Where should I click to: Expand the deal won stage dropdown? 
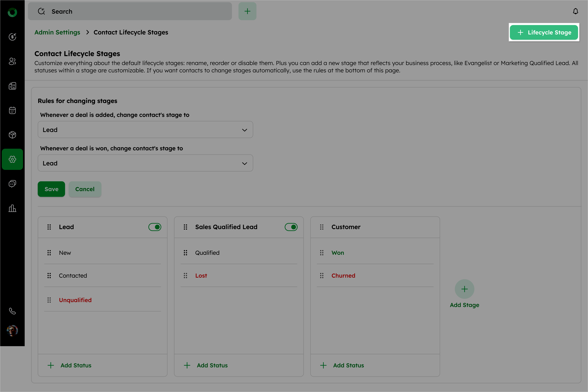coord(145,163)
